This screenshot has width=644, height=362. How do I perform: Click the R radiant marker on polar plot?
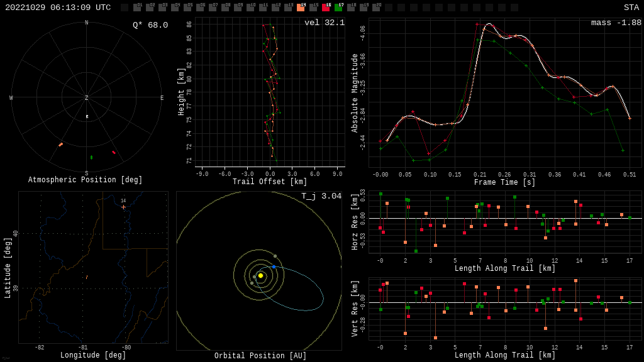87,117
